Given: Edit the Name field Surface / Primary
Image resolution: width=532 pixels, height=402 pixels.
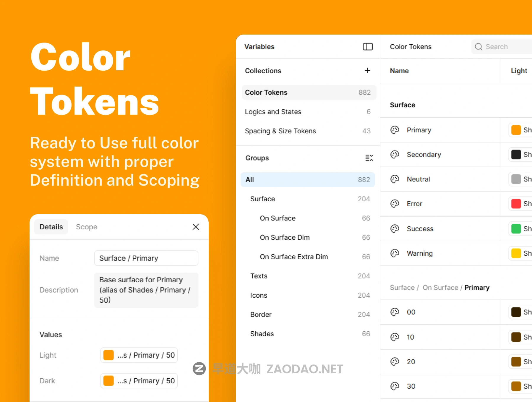Looking at the screenshot, I should point(146,258).
